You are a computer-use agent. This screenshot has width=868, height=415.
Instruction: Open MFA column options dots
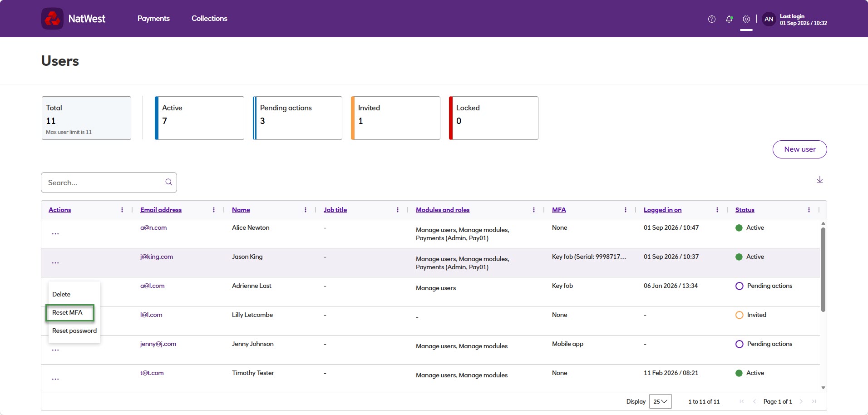626,210
